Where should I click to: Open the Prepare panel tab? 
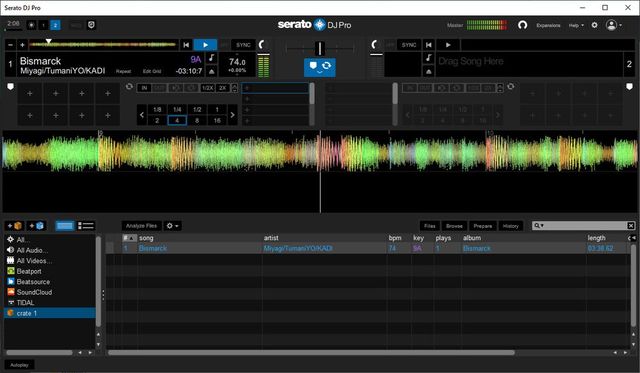tap(483, 226)
